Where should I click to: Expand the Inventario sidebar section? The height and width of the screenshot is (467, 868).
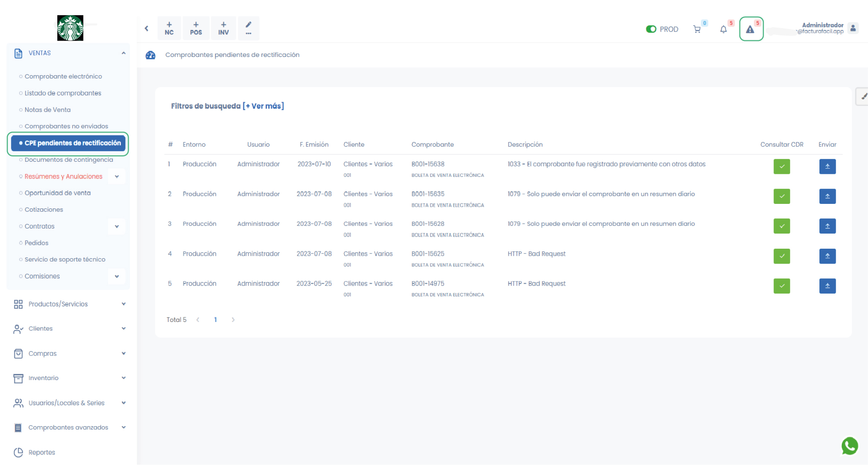(123, 378)
